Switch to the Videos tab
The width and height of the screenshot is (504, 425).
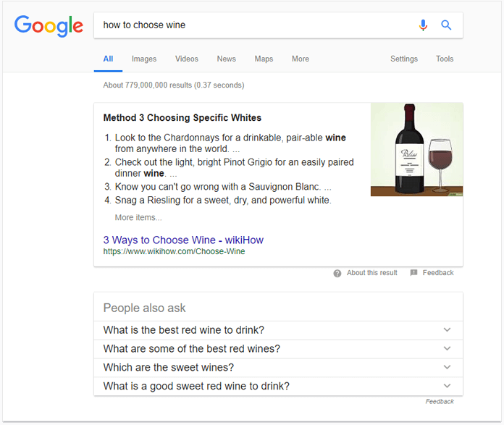pyautogui.click(x=186, y=59)
